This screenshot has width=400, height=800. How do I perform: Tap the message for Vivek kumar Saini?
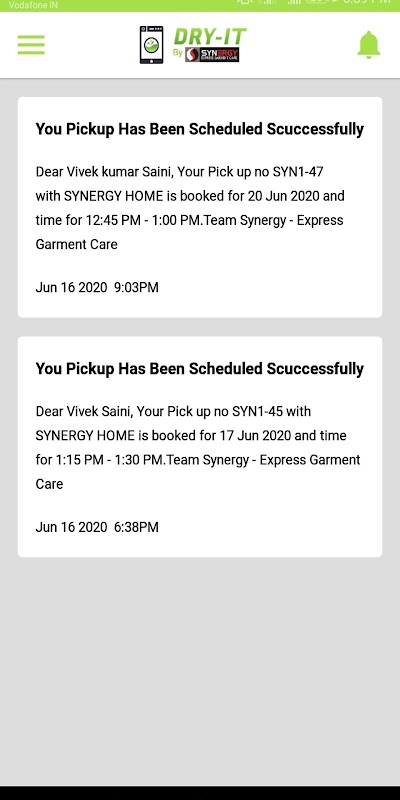click(190, 208)
